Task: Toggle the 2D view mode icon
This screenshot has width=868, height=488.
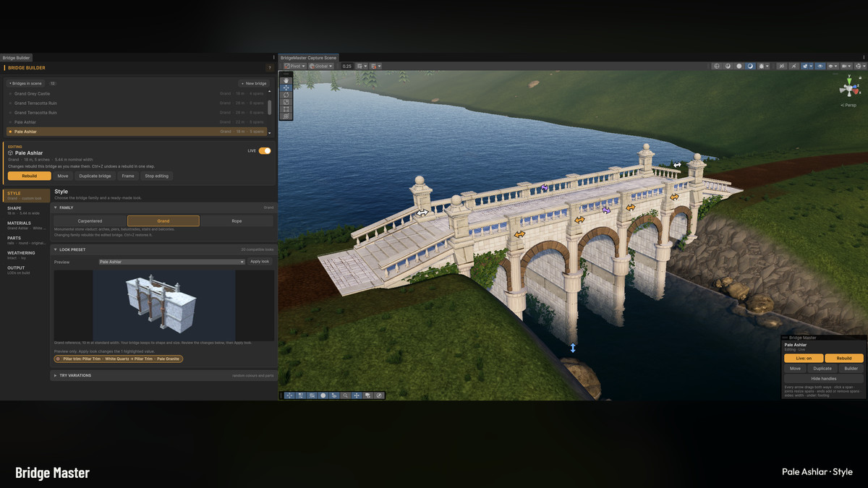Action: point(781,66)
